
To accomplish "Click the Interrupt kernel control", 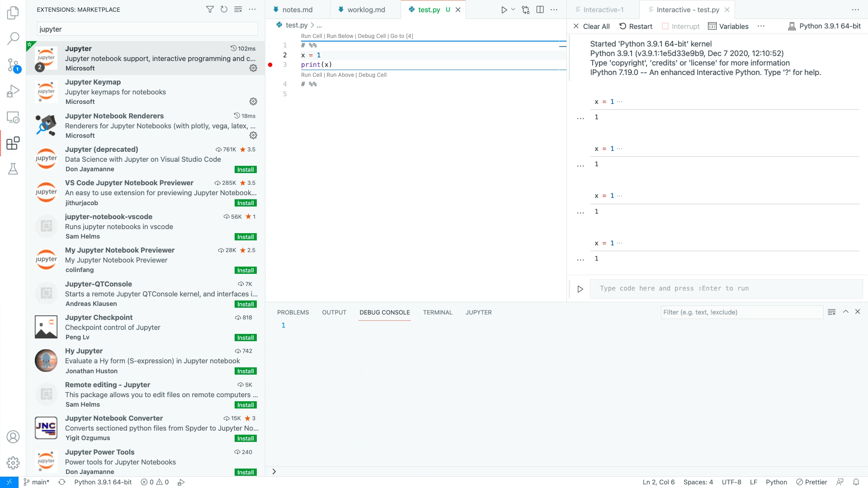I will pyautogui.click(x=681, y=26).
